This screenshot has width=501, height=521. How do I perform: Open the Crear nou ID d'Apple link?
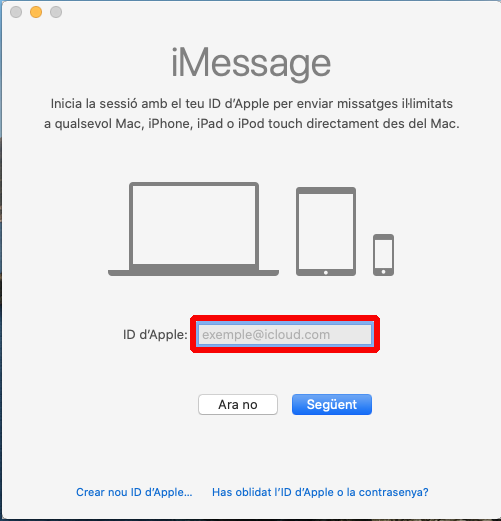(134, 492)
